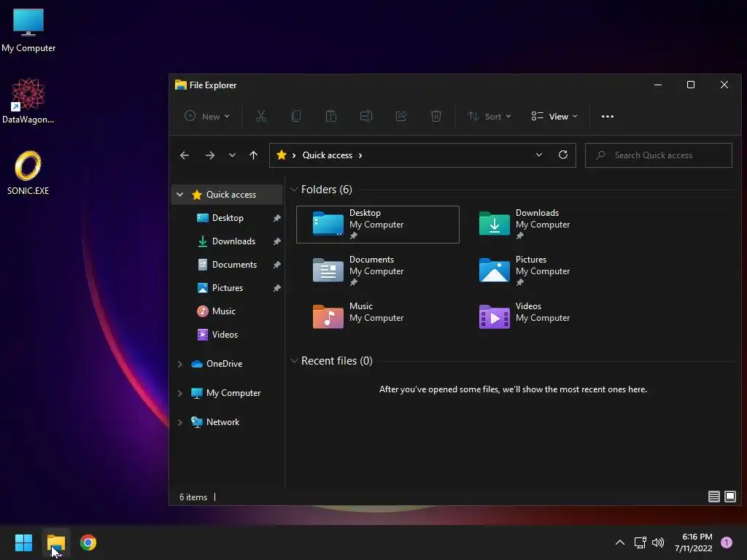Switch to large icons view in status bar
The height and width of the screenshot is (560, 747).
729,497
